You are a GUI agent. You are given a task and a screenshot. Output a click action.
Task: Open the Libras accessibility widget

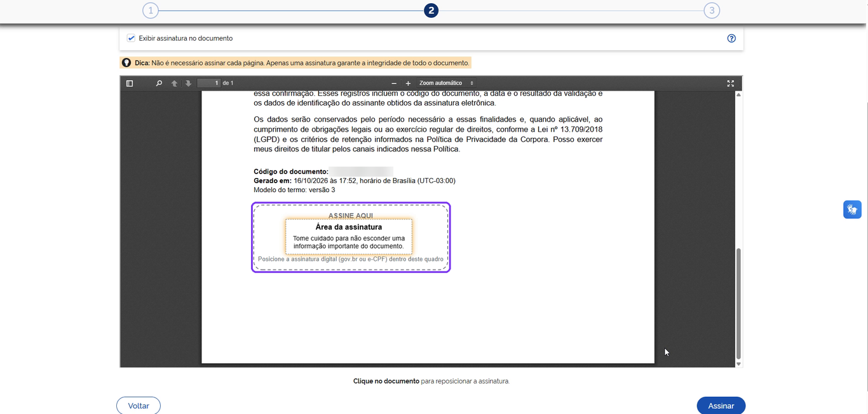click(x=852, y=209)
